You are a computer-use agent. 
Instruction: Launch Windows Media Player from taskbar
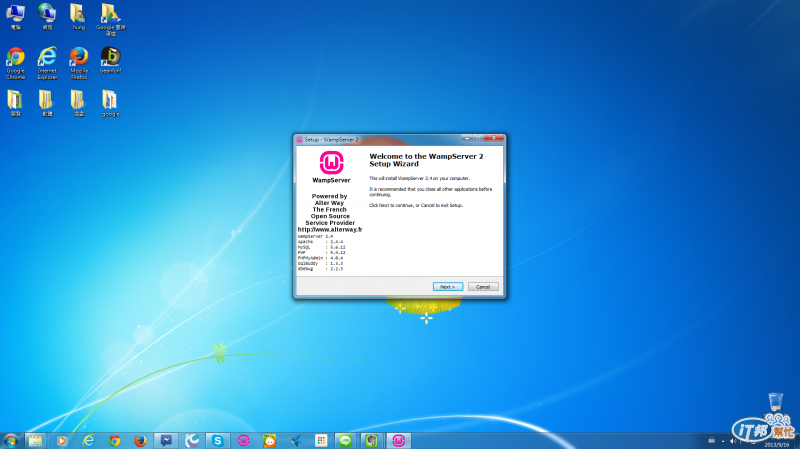(x=61, y=441)
